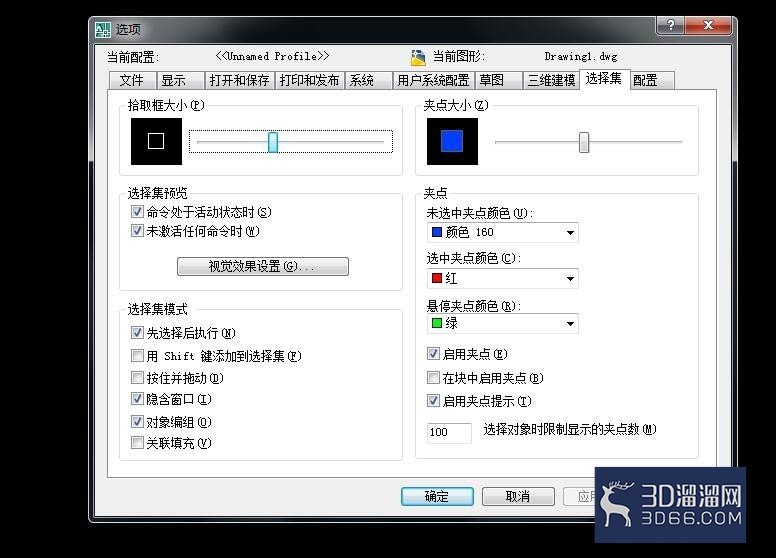Screen dimensions: 776x558
Task: Click the grip limit field showing 100
Action: point(449,432)
